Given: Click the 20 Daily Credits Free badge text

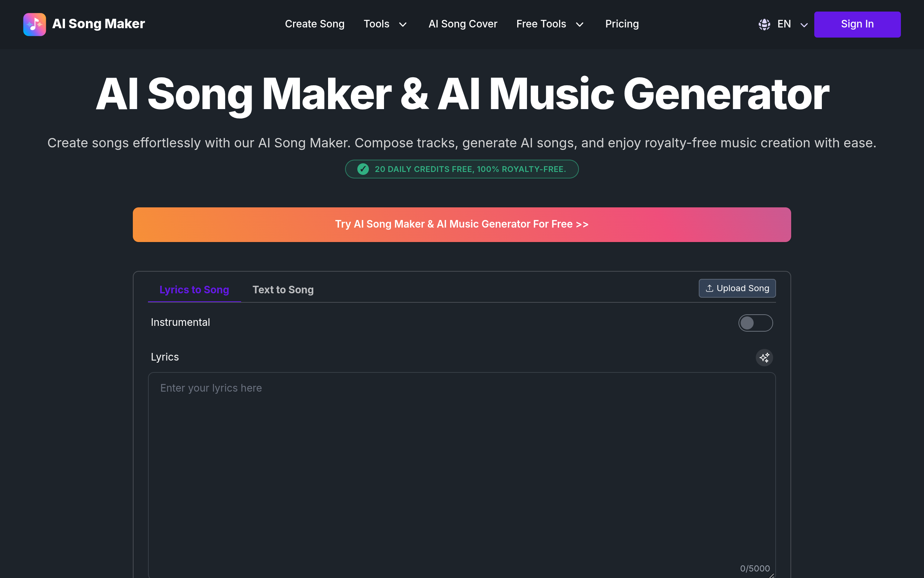Looking at the screenshot, I should (470, 169).
